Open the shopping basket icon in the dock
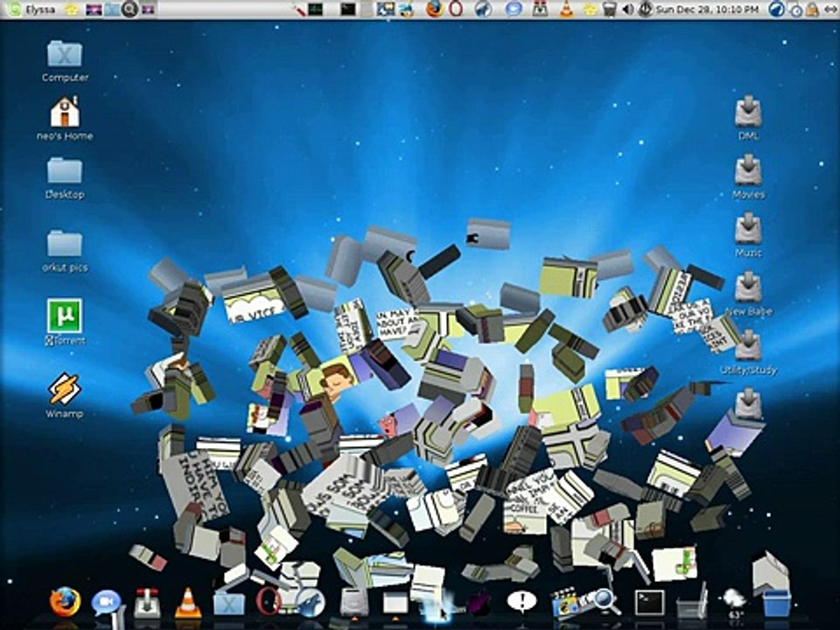Image resolution: width=840 pixels, height=630 pixels. (692, 603)
